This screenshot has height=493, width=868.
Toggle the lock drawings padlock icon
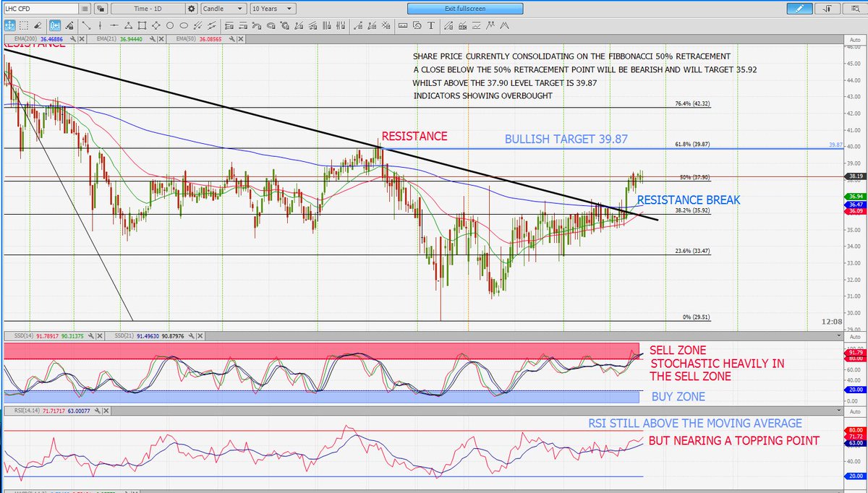[x=69, y=25]
